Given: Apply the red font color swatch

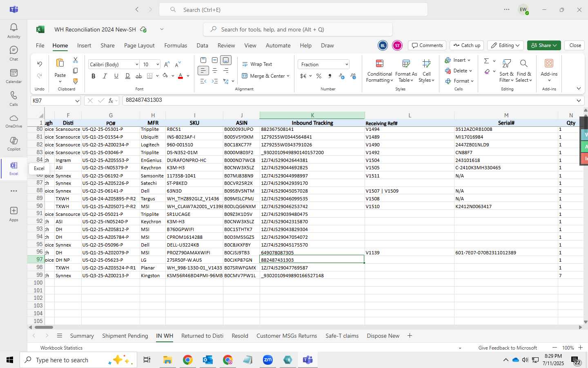Looking at the screenshot, I should [180, 76].
